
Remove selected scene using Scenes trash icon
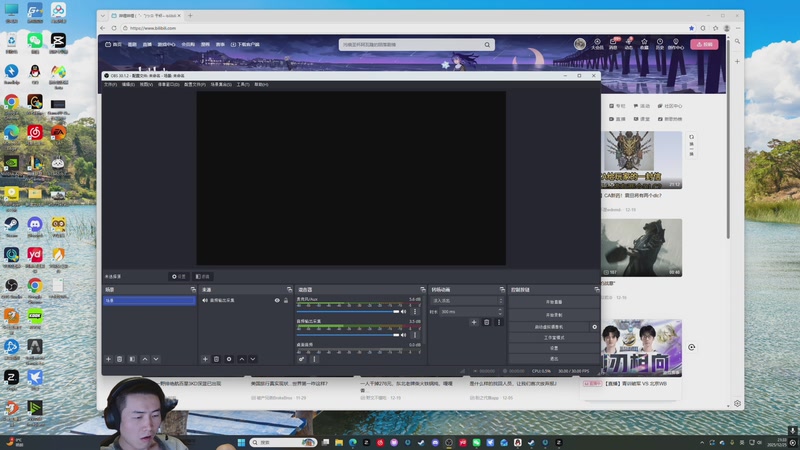pyautogui.click(x=119, y=359)
